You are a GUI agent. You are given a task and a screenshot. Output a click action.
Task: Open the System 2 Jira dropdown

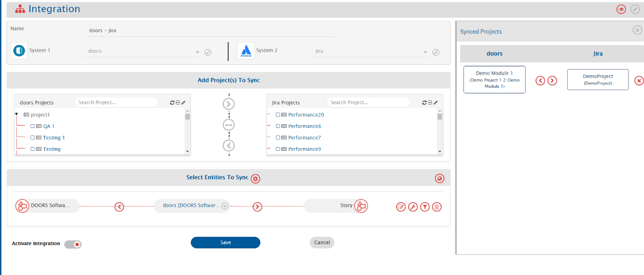[x=425, y=52]
